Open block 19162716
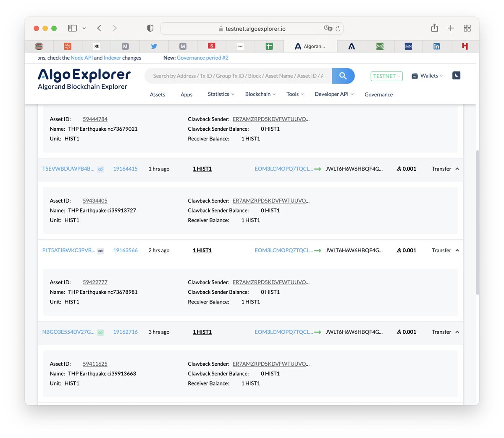 click(x=125, y=332)
